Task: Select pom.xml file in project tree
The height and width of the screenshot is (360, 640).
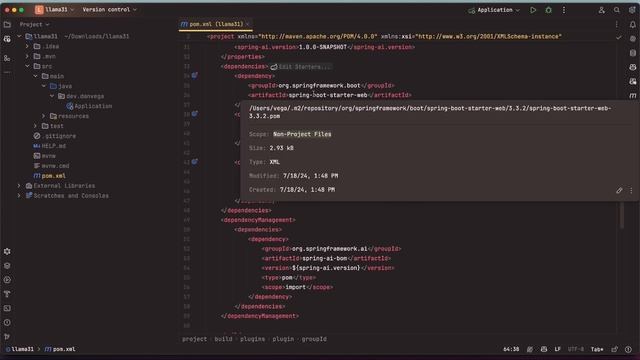Action: click(x=49, y=176)
